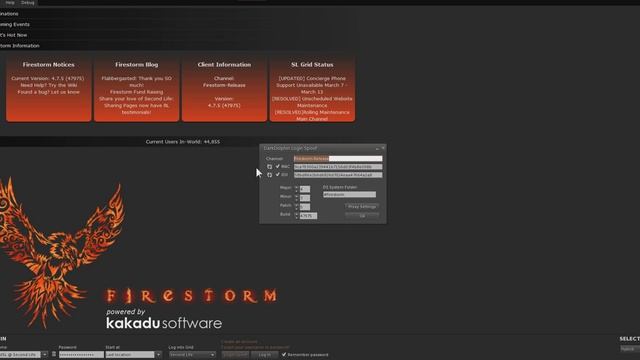Click the MAC refresh icon in spoof dialog

coord(269,167)
